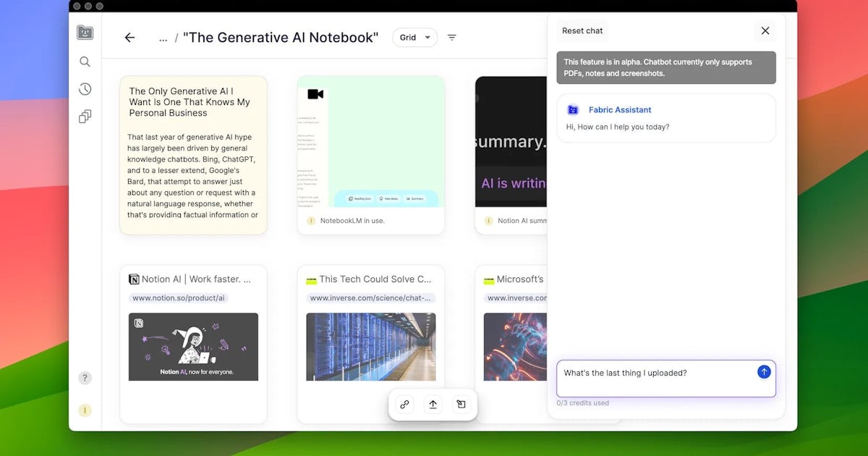Open the filter lines icon
Viewport: 868px width, 456px height.
452,38
